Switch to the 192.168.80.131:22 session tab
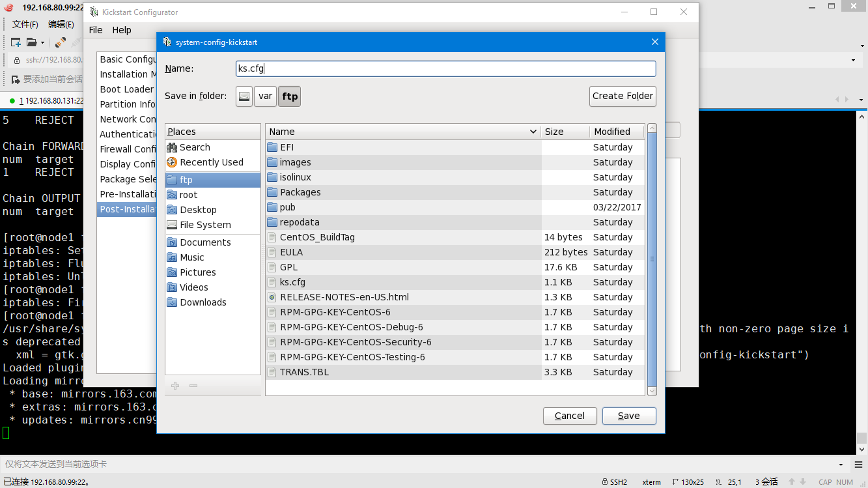The height and width of the screenshot is (488, 868). coord(47,101)
